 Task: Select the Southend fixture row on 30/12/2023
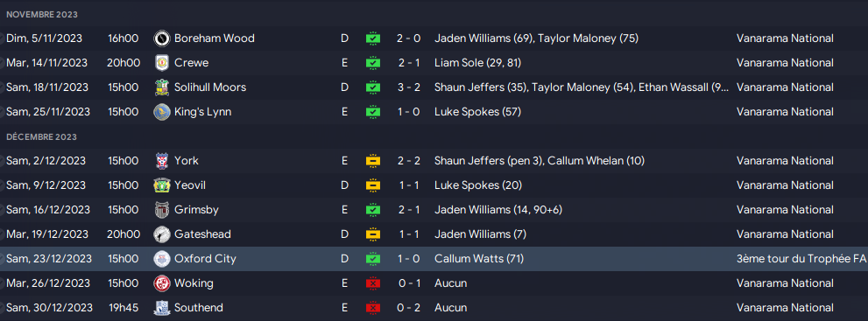pos(434,308)
